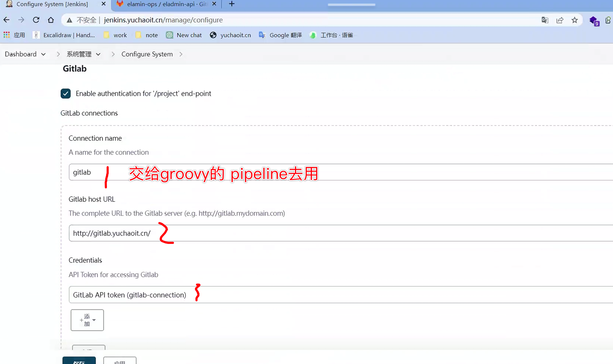Uncheck Enable authentication for '/project' end-point

(66, 93)
